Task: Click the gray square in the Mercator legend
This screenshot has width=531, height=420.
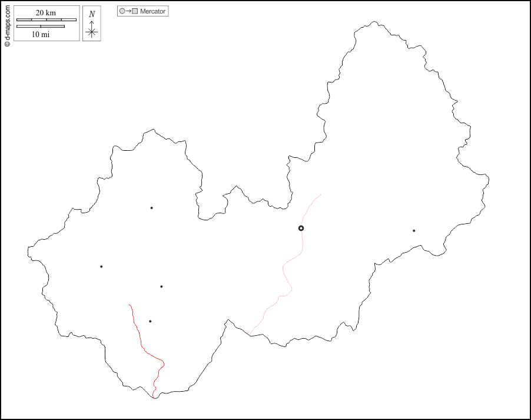Action: point(135,11)
